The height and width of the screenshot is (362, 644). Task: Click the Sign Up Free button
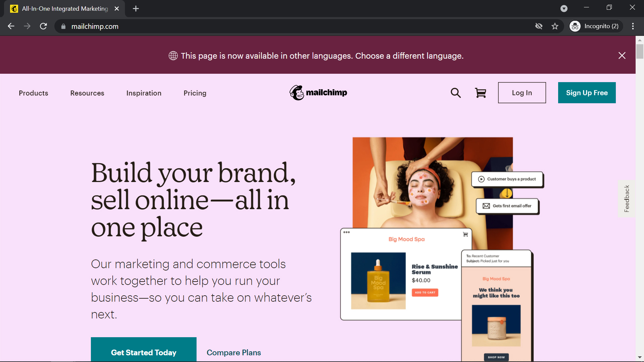click(x=587, y=93)
